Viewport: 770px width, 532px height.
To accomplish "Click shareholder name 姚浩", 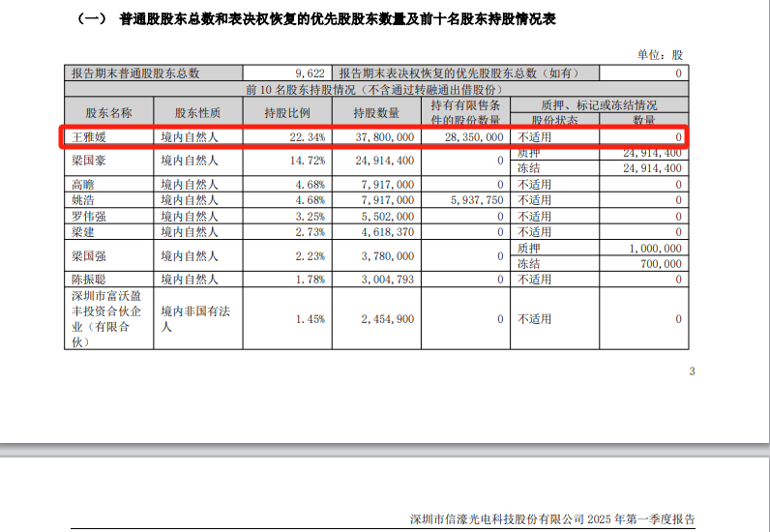I will (x=83, y=200).
